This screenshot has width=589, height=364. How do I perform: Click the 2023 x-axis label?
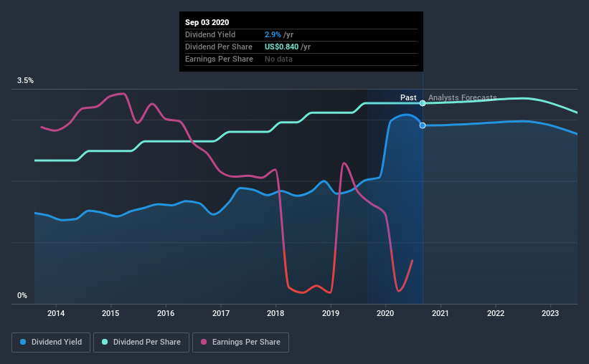click(550, 313)
